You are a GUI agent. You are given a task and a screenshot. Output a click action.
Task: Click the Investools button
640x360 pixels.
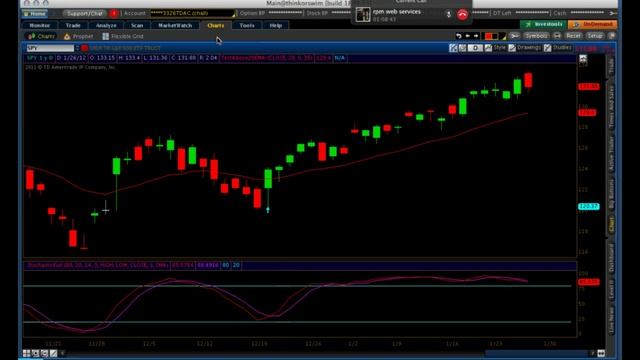coord(543,24)
